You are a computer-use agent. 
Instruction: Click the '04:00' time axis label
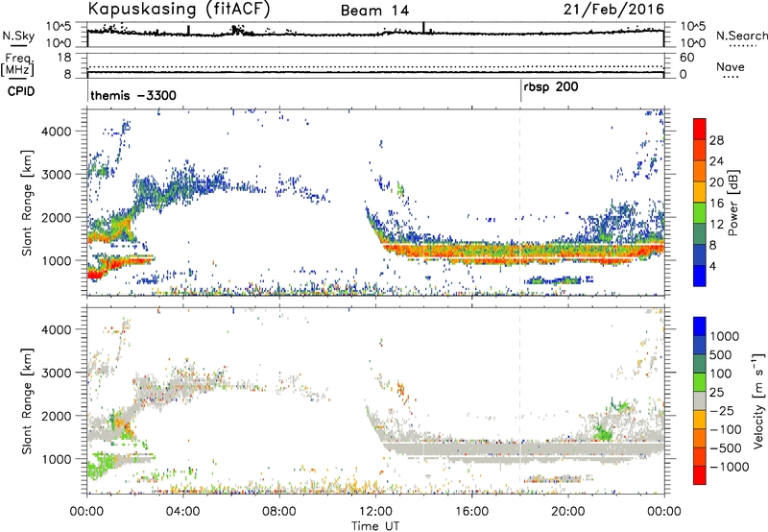tap(183, 512)
